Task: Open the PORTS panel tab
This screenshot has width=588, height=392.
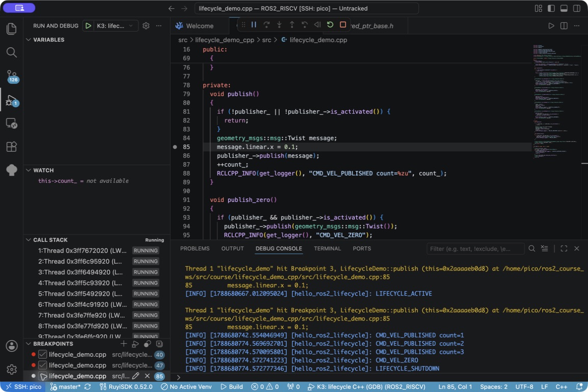Action: [x=362, y=249]
